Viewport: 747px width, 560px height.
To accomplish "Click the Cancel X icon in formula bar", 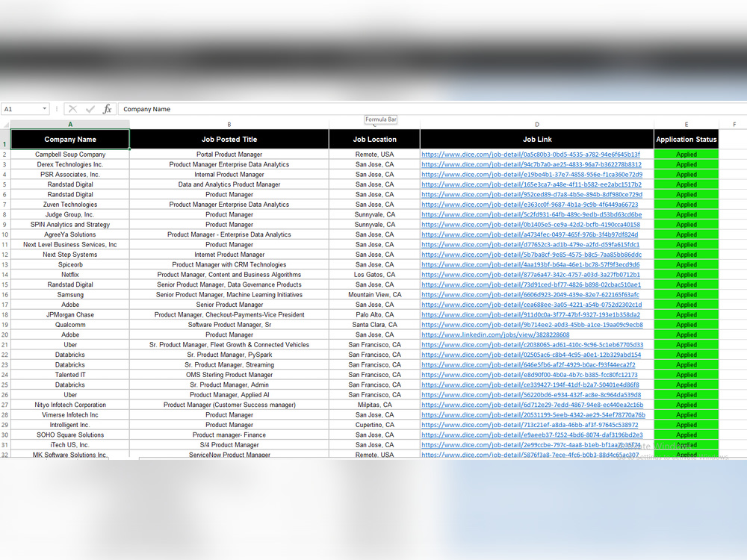I will (73, 109).
